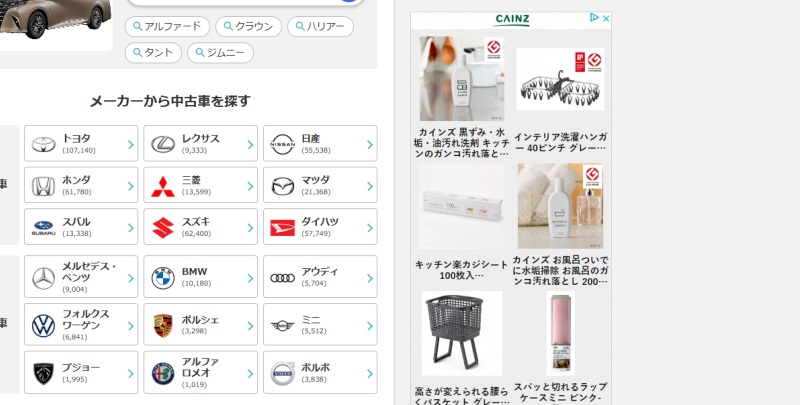800x405 pixels.
Task: Click the ミニ maker name
Action: pos(310,319)
